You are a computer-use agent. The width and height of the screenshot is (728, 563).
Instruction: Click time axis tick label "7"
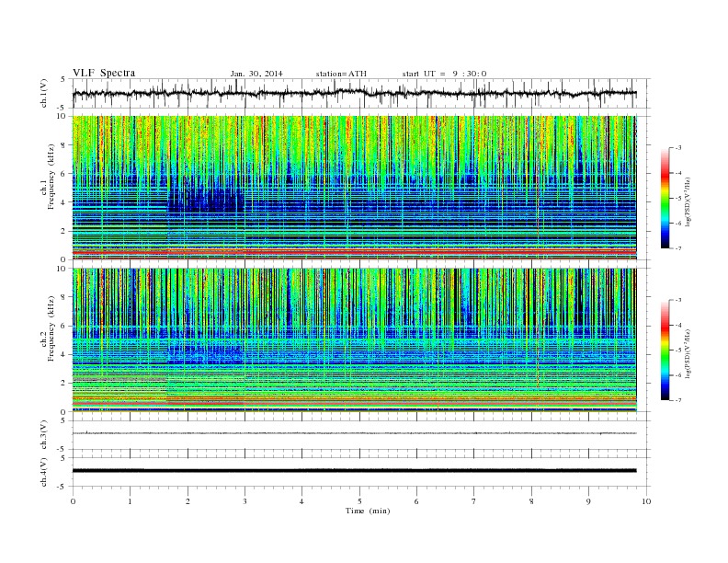[474, 501]
